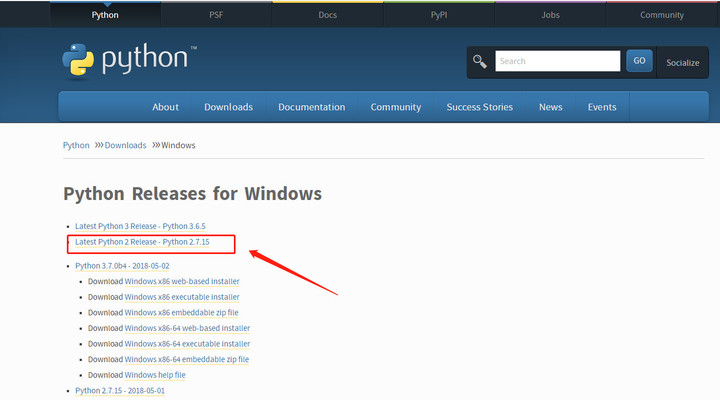
Task: Download Windows x86-64 web-based installer
Action: click(x=187, y=328)
